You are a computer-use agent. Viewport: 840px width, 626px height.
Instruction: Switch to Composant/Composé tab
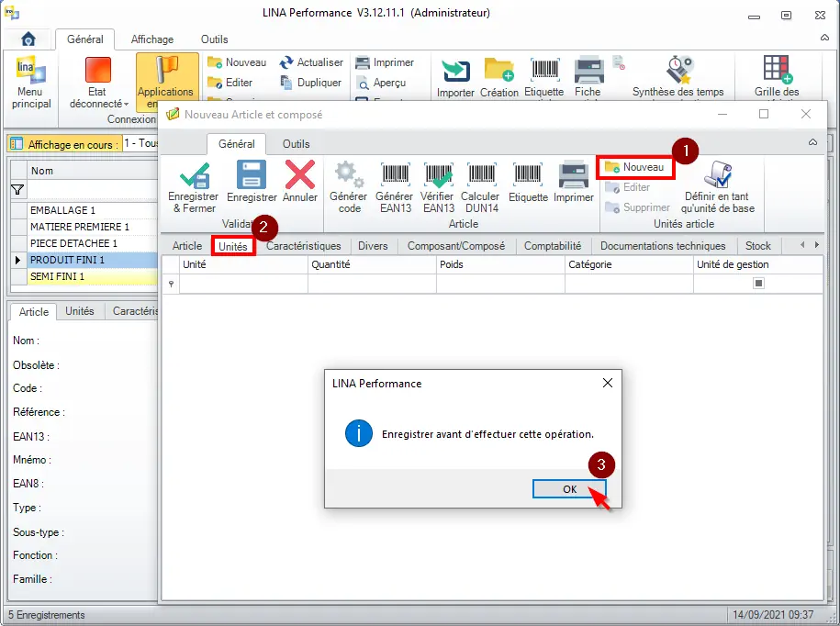(x=456, y=246)
